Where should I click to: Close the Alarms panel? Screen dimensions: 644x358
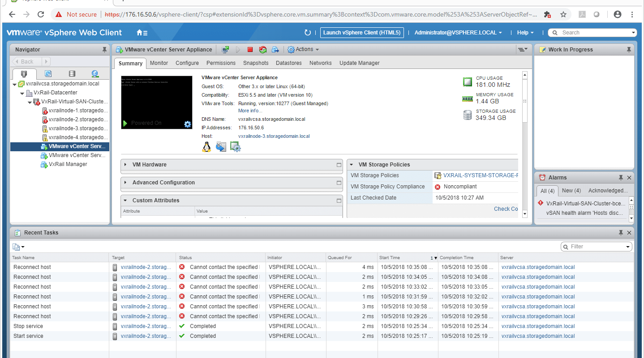pos(629,178)
